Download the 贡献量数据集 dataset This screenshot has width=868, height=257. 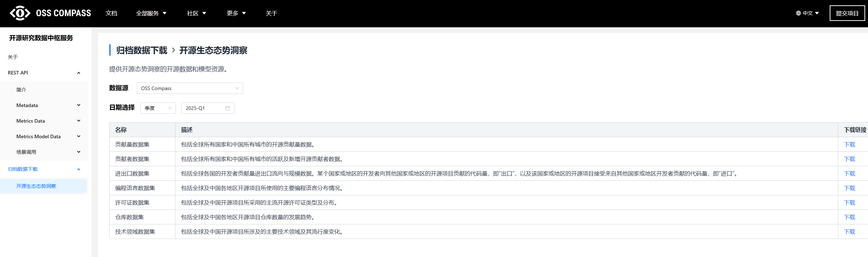pos(849,145)
